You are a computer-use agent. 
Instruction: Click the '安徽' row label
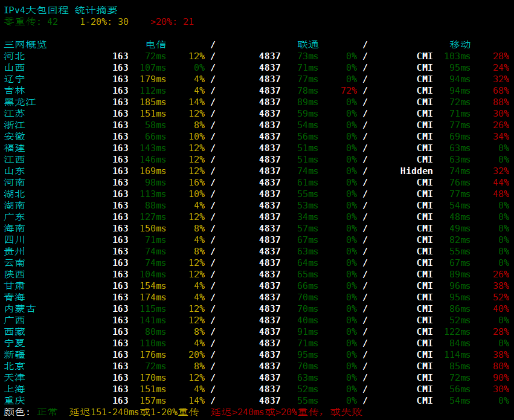[x=14, y=137]
